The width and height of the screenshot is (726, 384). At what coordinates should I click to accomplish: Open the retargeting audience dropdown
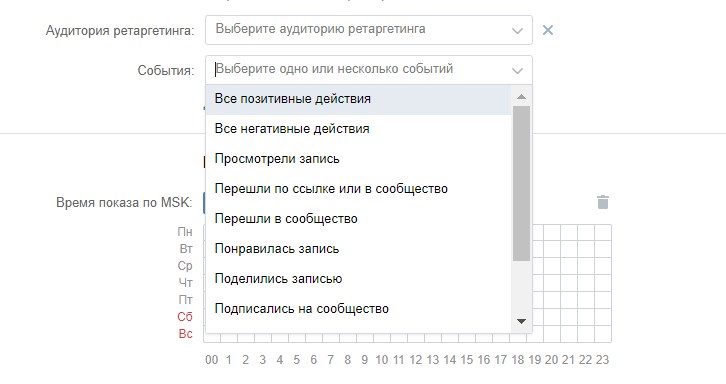369,30
